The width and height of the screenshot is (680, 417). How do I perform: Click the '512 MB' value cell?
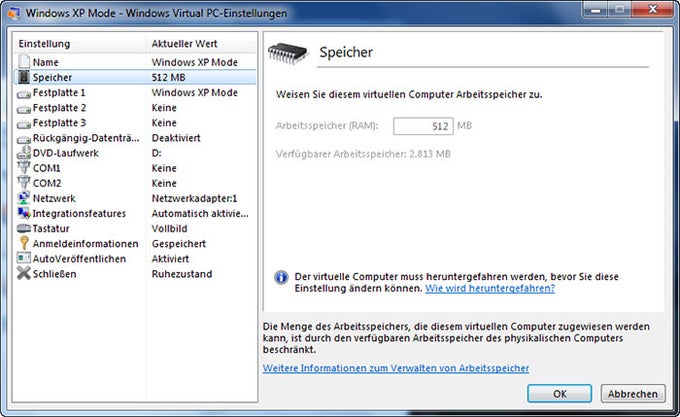tap(168, 77)
